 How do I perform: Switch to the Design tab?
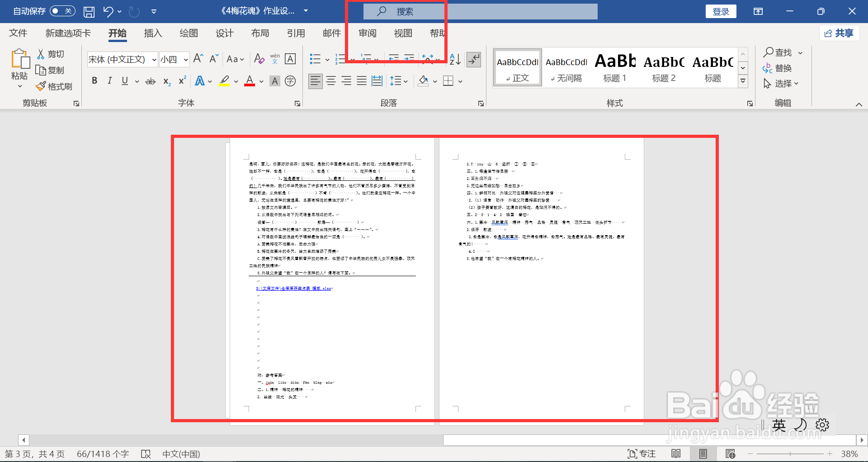tap(224, 33)
